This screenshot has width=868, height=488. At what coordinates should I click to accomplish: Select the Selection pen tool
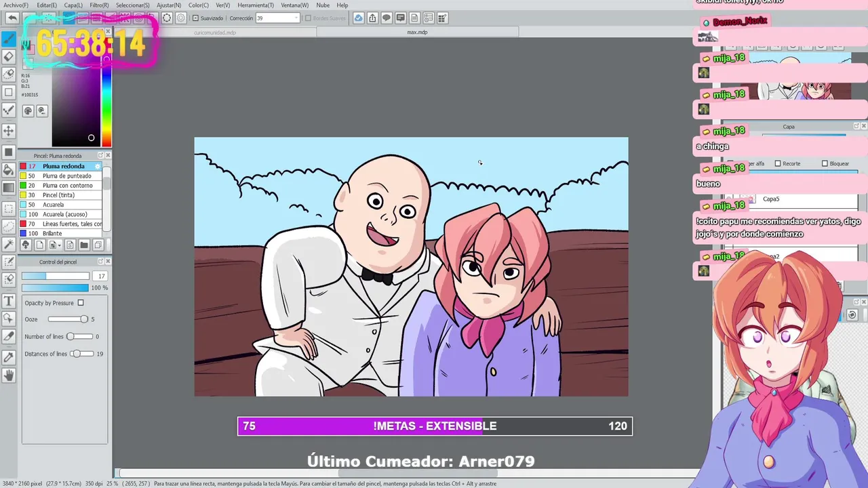coord(9,262)
